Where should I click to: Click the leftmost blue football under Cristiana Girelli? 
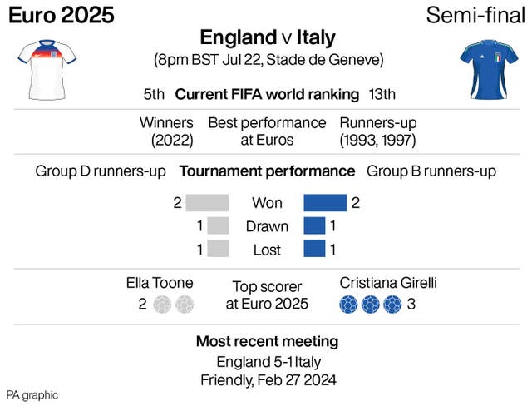351,304
